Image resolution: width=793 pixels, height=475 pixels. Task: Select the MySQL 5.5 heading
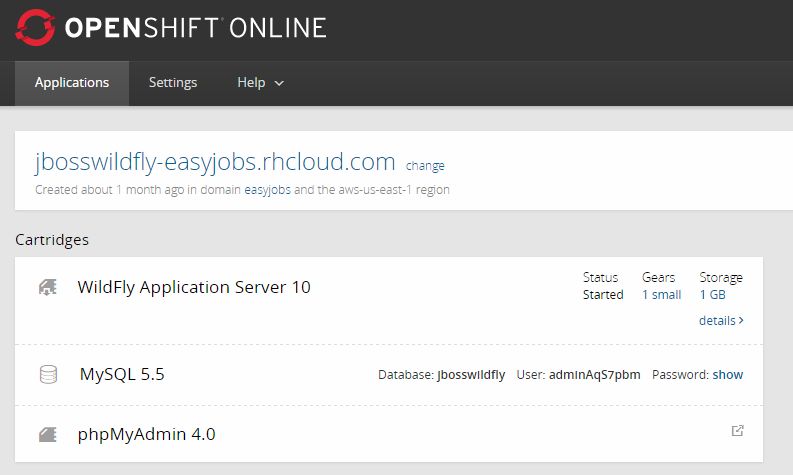pyautogui.click(x=122, y=374)
